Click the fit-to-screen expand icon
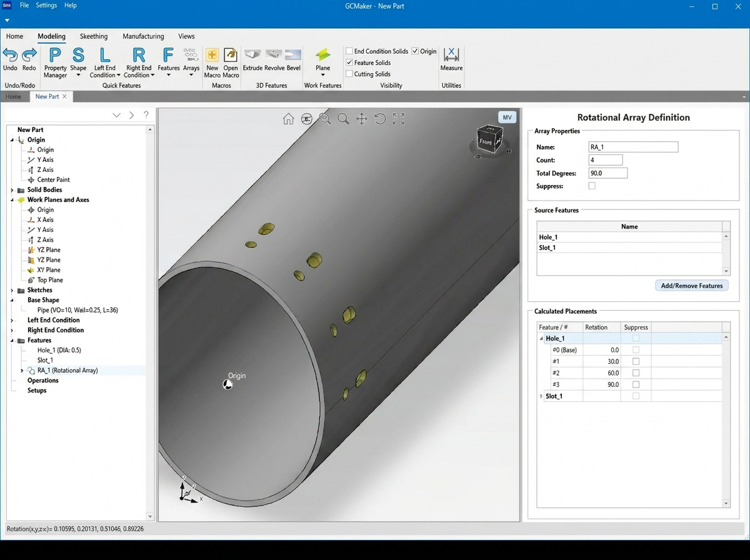 pyautogui.click(x=399, y=119)
